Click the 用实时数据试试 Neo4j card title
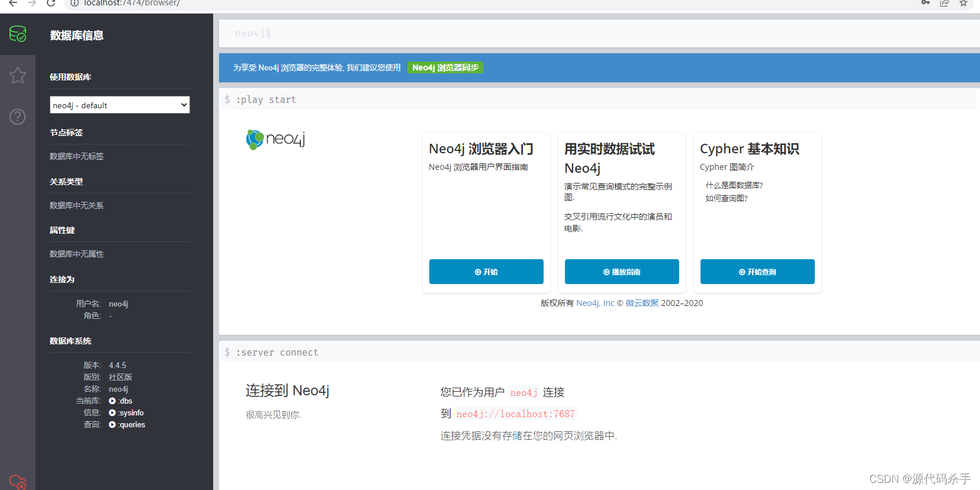Image resolution: width=980 pixels, height=490 pixels. tap(609, 158)
